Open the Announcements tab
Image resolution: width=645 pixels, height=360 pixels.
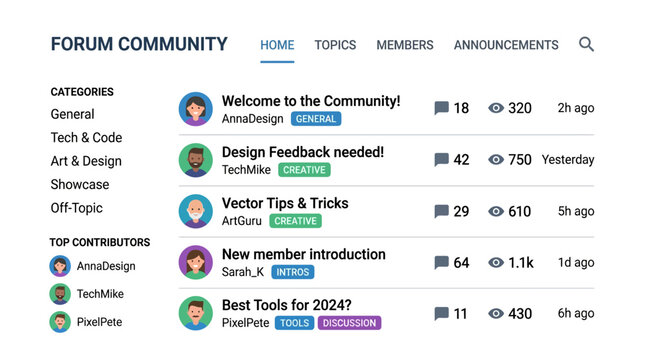(506, 45)
